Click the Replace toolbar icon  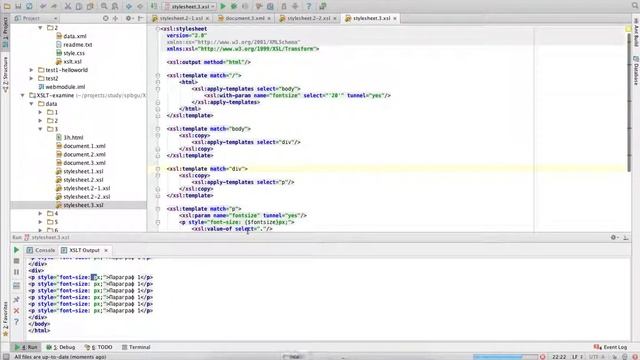115,6
